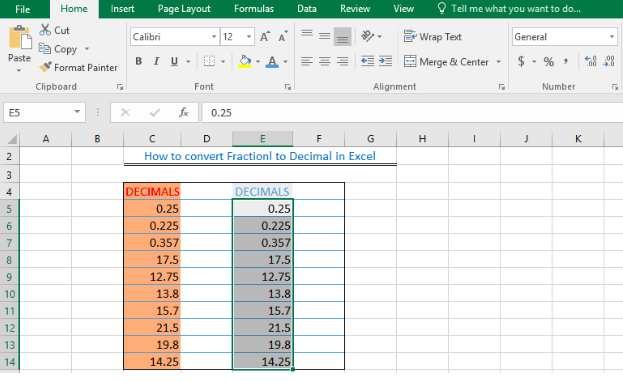
Task: Increase indent
Action: (x=385, y=61)
